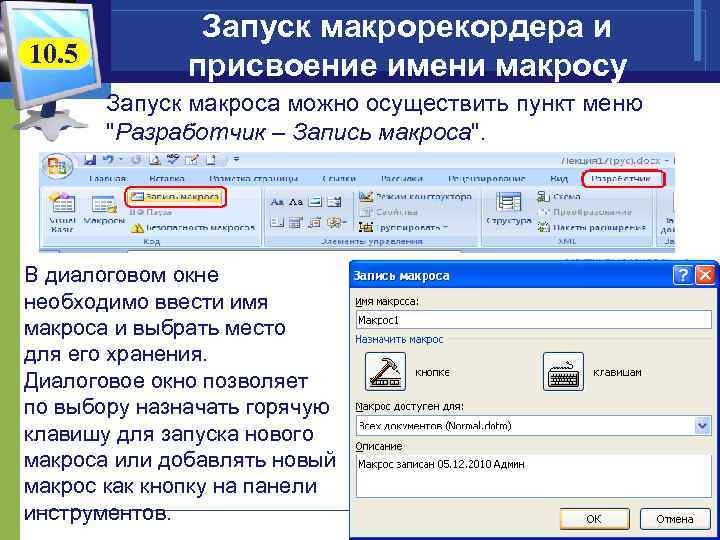The height and width of the screenshot is (540, 720).
Task: Click the Структура button in XML group
Action: [508, 209]
